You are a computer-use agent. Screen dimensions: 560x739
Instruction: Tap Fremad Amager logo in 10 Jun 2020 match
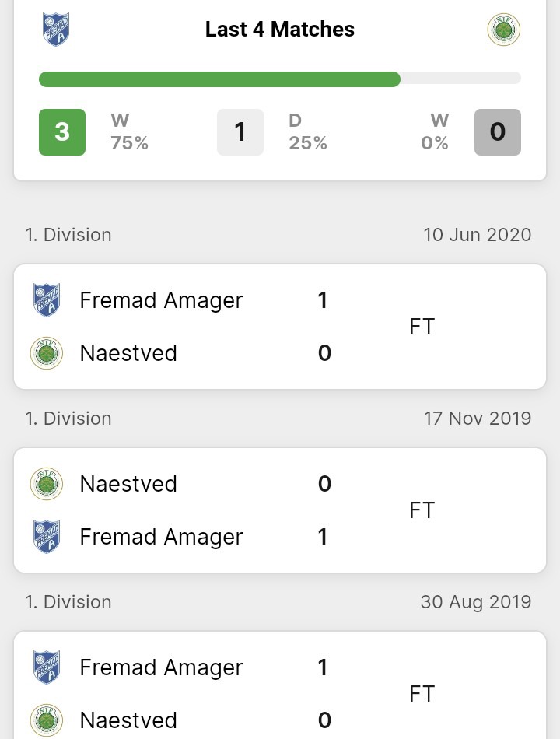coord(47,300)
